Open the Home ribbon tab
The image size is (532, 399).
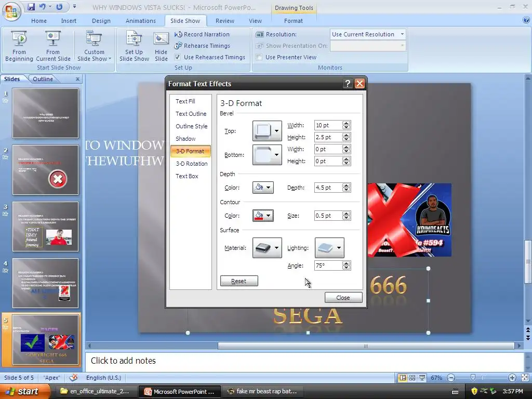[39, 21]
